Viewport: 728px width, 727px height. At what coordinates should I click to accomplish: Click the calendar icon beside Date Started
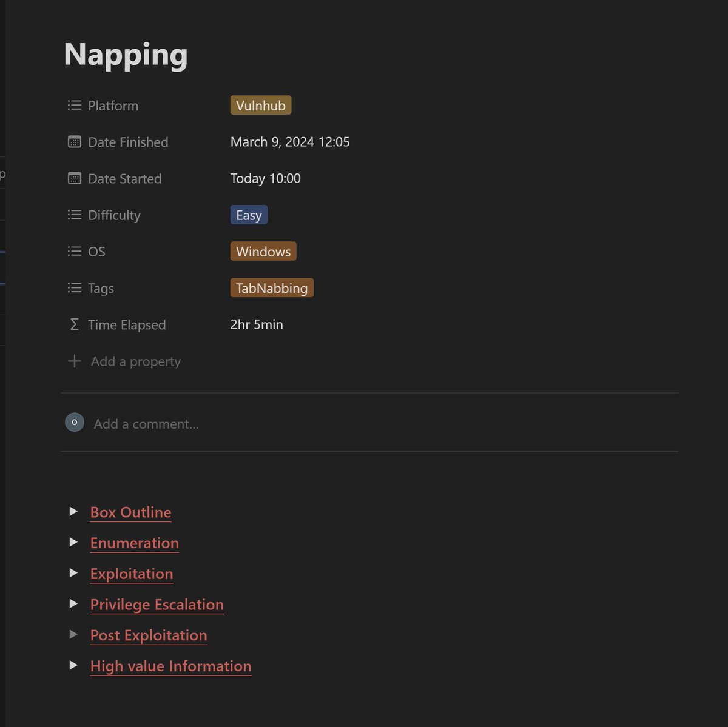[x=74, y=178]
